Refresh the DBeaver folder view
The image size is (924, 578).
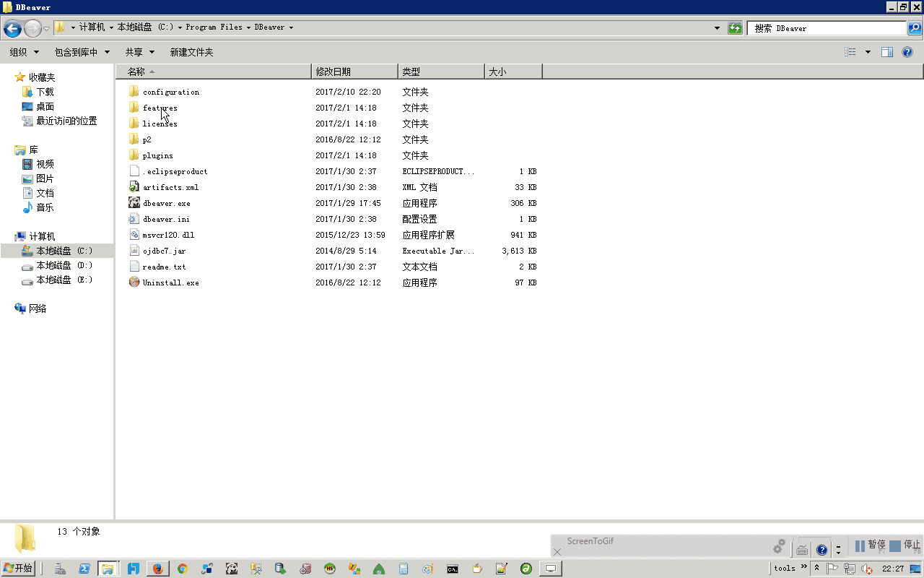pos(735,28)
